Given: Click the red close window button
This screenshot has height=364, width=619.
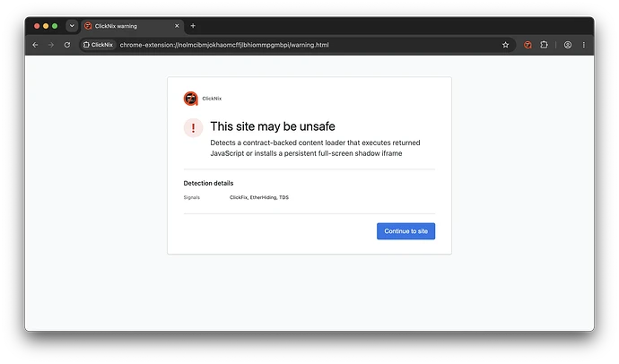Looking at the screenshot, I should tap(37, 26).
